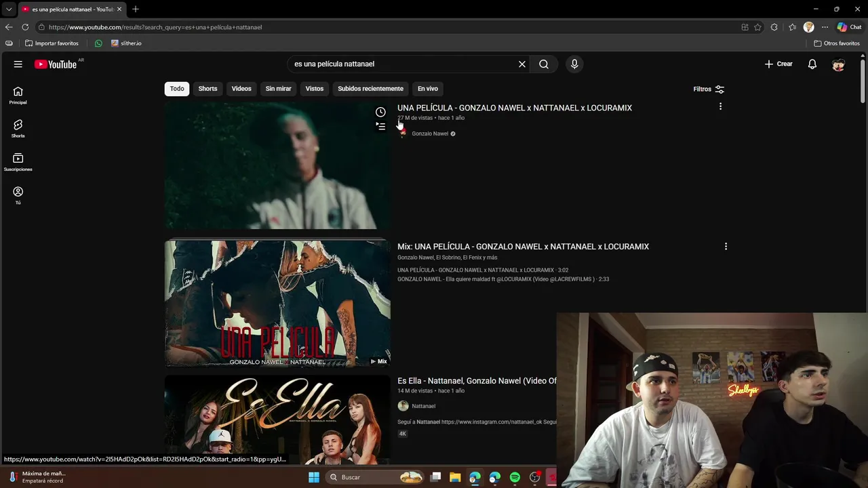Open Copilot Chat button
The height and width of the screenshot is (488, 868).
tap(849, 27)
